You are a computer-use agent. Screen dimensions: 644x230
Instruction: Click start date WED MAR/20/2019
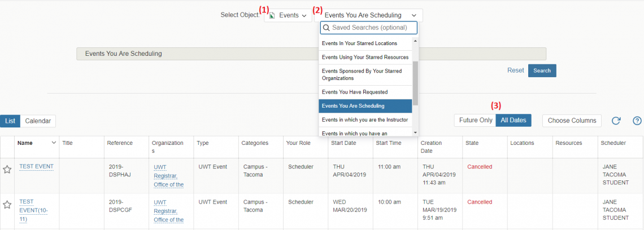(x=350, y=206)
